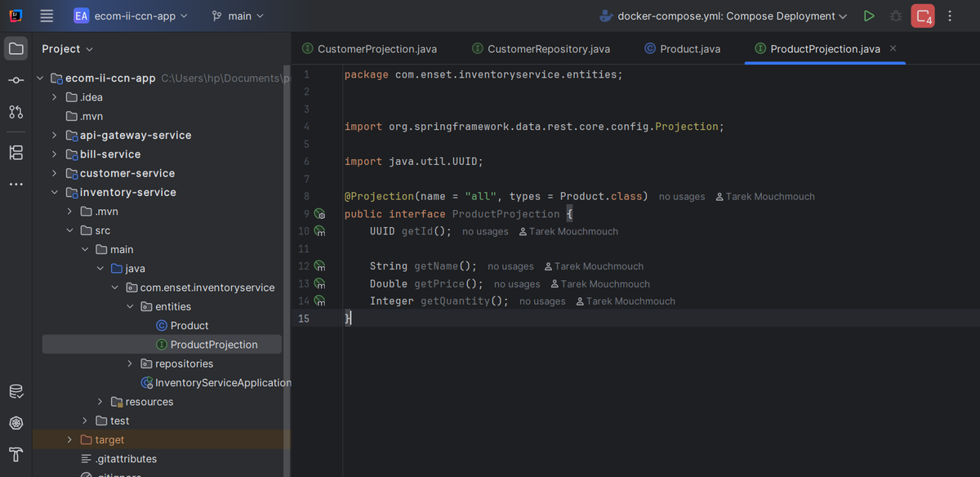Open the Structure tool window
This screenshot has width=980, height=477.
pyautogui.click(x=16, y=153)
